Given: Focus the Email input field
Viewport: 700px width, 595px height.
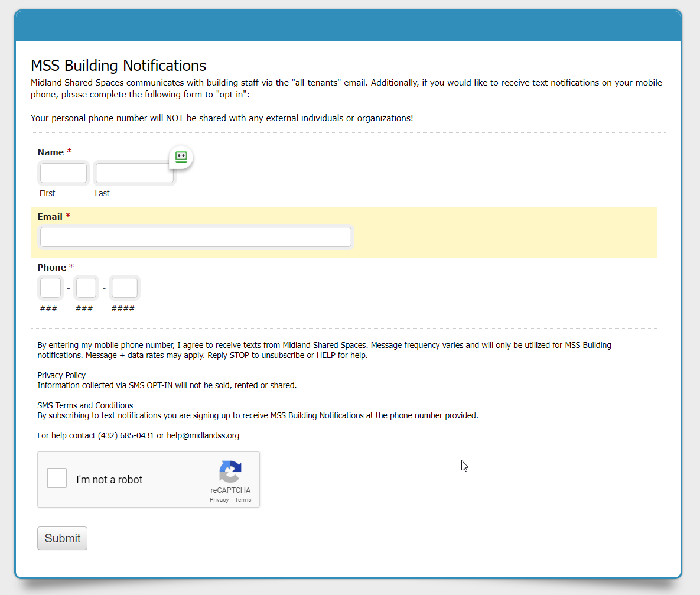Looking at the screenshot, I should pos(196,237).
